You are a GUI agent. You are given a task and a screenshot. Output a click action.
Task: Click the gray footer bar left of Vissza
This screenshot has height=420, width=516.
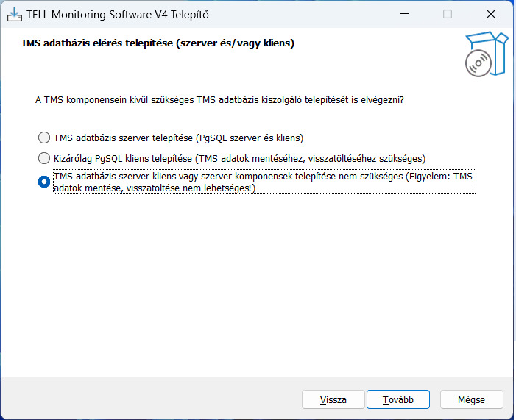(x=152, y=398)
